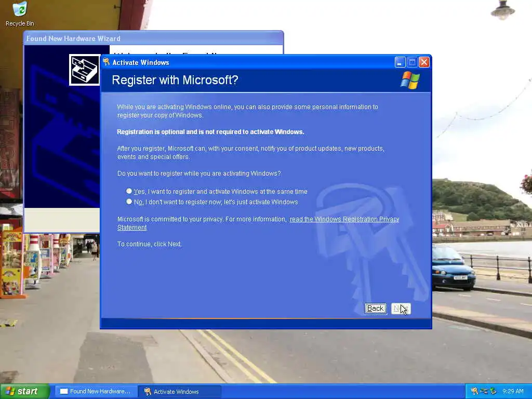Click the bold "Registration is optional" sentence
The width and height of the screenshot is (532, 399).
(210, 131)
